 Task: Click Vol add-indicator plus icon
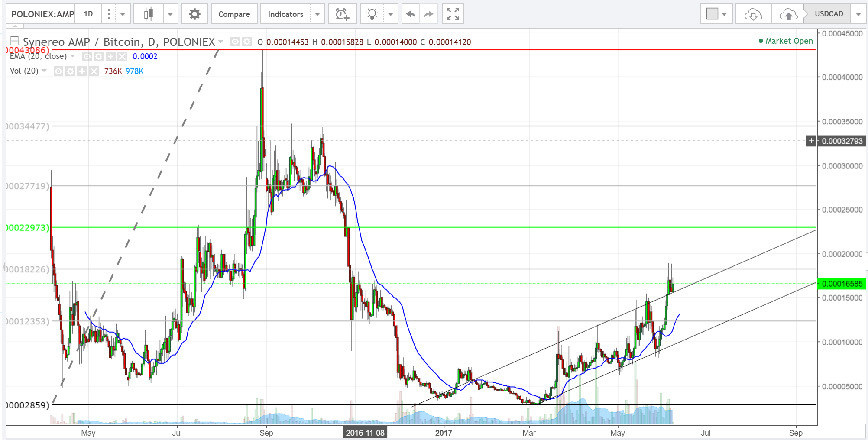click(x=82, y=71)
